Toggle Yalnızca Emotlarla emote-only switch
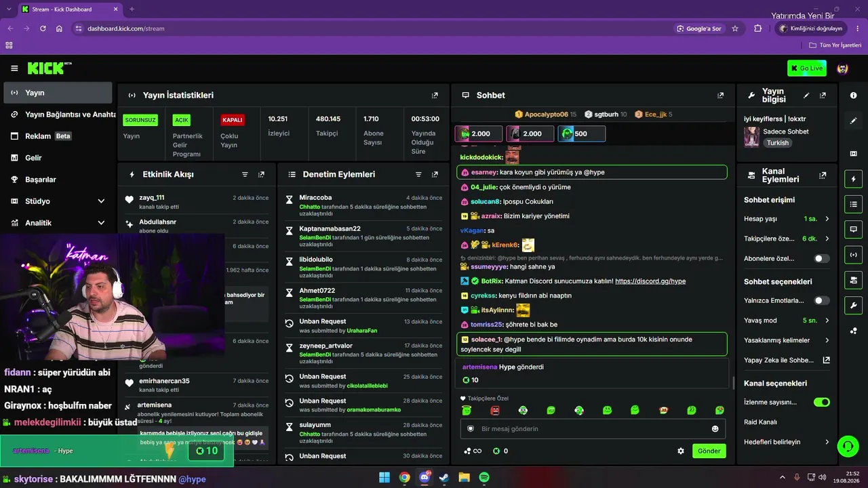Image resolution: width=868 pixels, height=488 pixels. (x=821, y=300)
